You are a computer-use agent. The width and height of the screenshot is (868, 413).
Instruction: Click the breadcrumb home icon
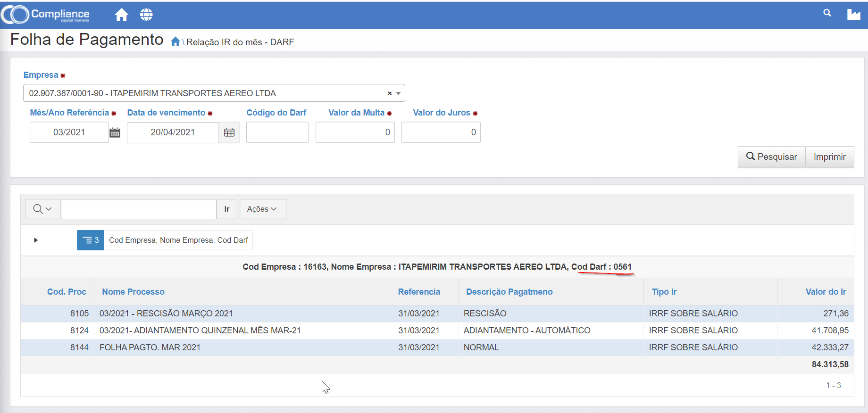coord(175,41)
